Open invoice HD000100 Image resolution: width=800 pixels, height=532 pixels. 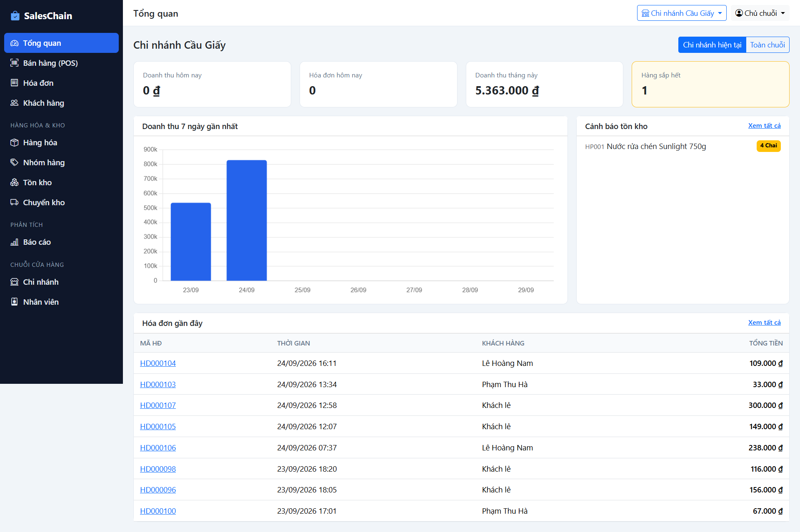click(158, 511)
